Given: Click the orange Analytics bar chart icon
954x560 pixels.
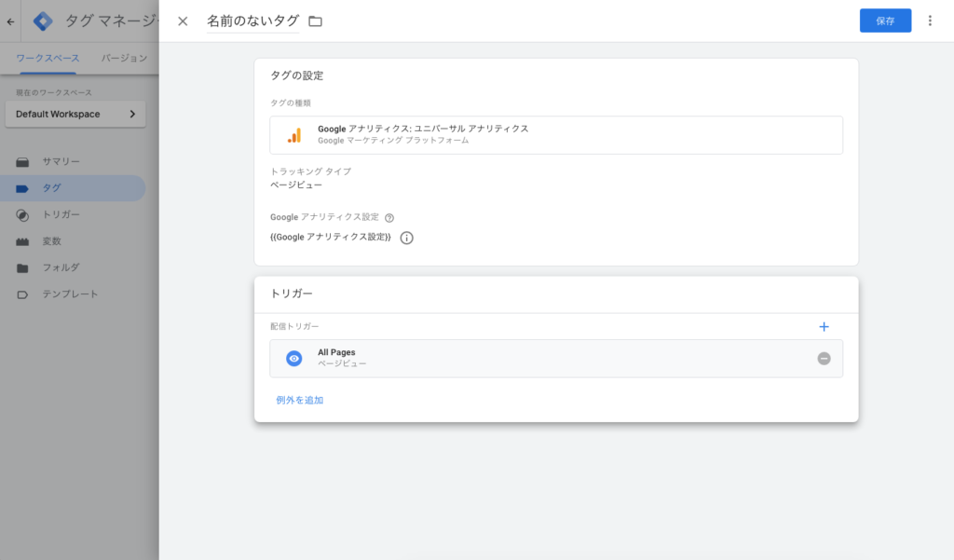Looking at the screenshot, I should [x=294, y=135].
